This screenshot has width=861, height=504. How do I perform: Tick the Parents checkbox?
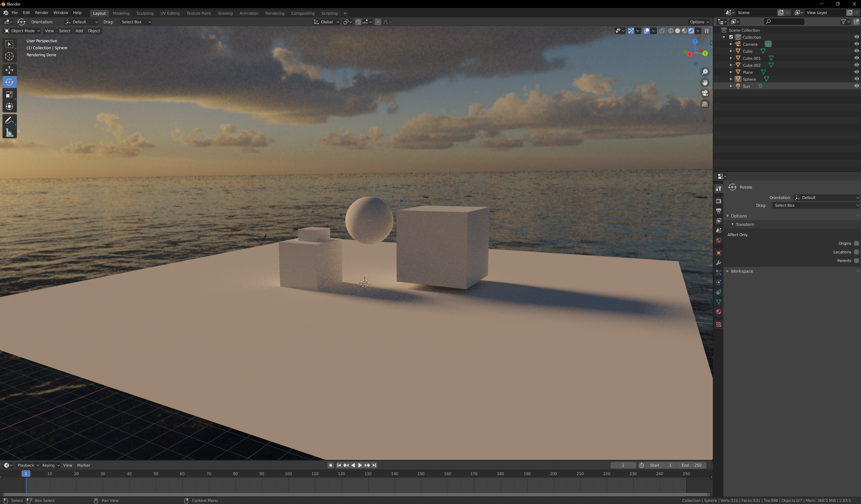coord(856,261)
